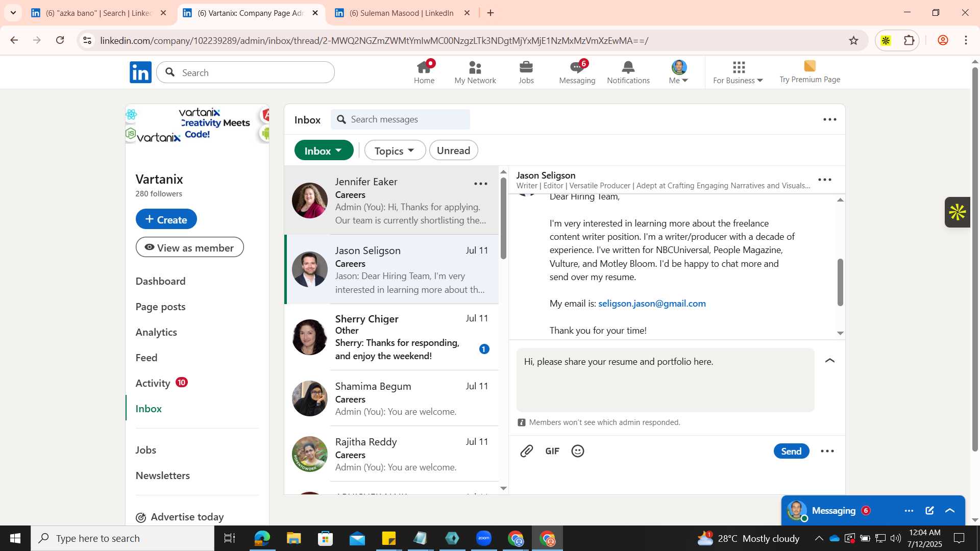Open Zoom from taskbar
Image resolution: width=980 pixels, height=551 pixels.
tap(484, 538)
